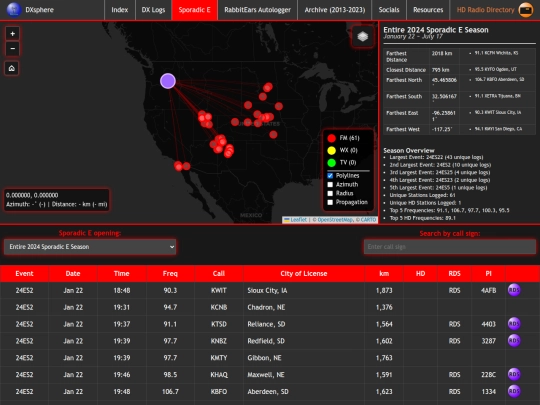
Task: Enable the Propagation checkbox
Action: pos(330,202)
